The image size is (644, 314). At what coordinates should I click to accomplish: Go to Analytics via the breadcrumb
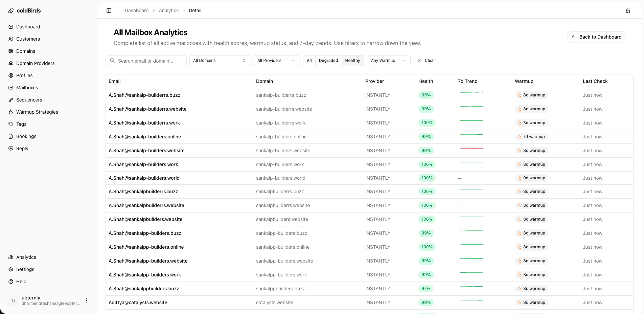click(168, 10)
